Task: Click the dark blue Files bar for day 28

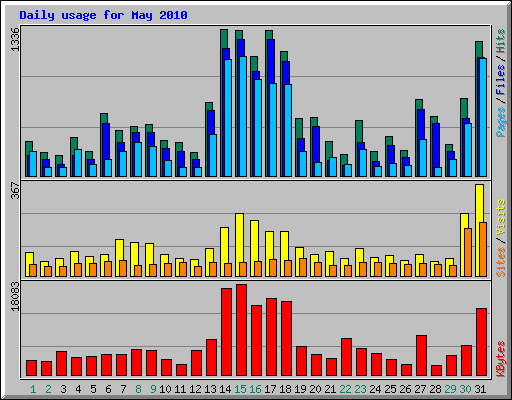Action: tap(436, 145)
